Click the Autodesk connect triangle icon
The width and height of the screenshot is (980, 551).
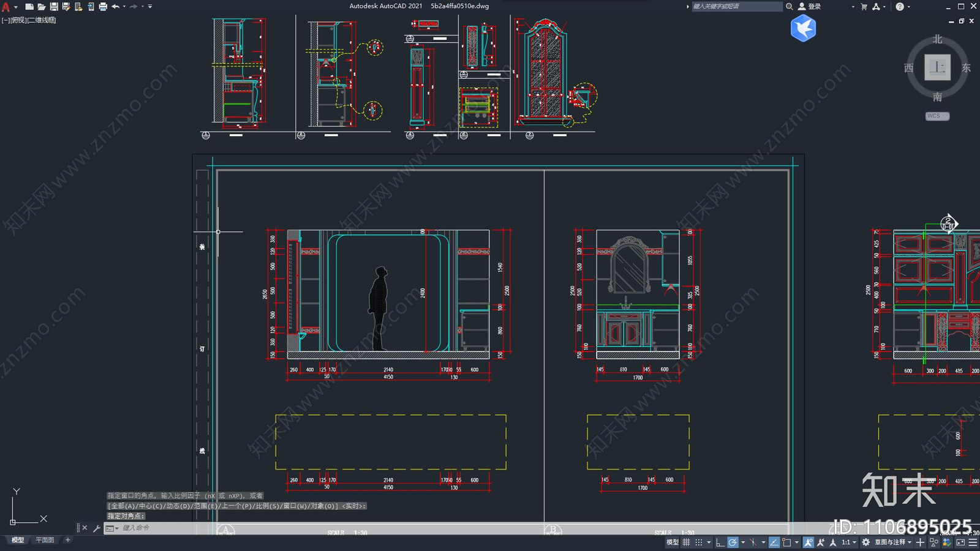point(876,6)
